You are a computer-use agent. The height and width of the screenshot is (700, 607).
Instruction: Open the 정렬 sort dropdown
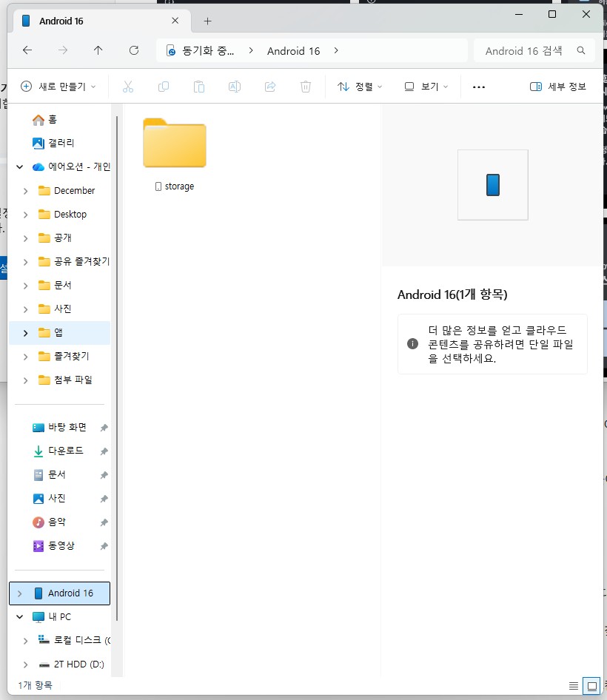[x=360, y=87]
